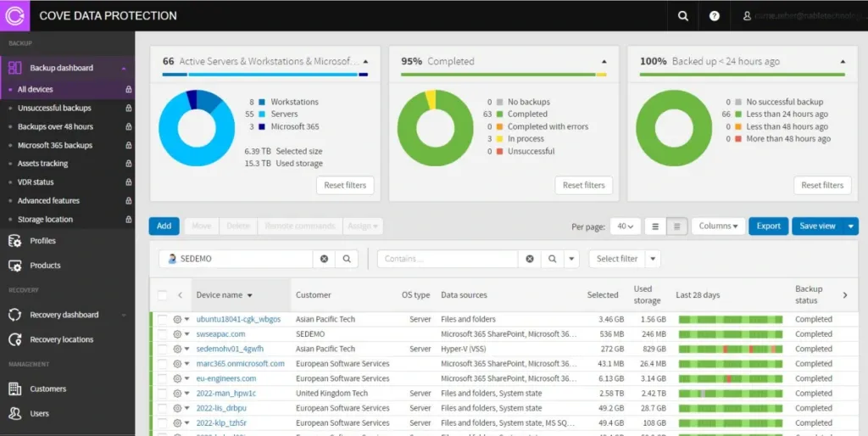Click the Profiles gear-document icon
This screenshot has height=436, width=868.
[x=15, y=241]
